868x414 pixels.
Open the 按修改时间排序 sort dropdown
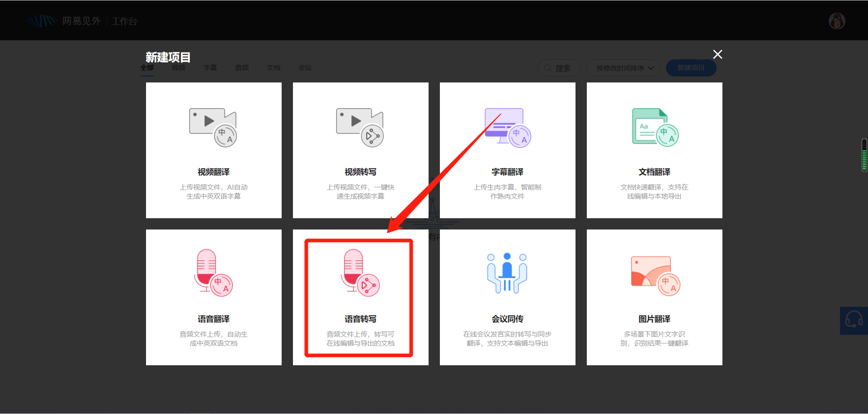pos(623,68)
